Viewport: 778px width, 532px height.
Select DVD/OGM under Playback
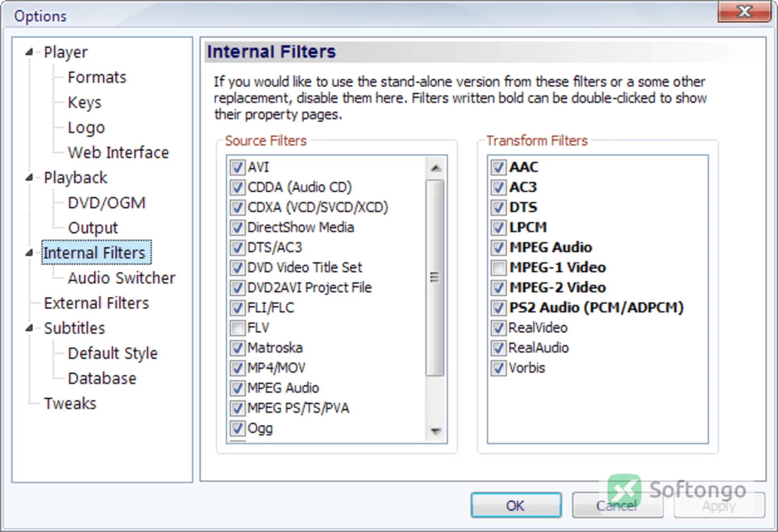click(107, 203)
